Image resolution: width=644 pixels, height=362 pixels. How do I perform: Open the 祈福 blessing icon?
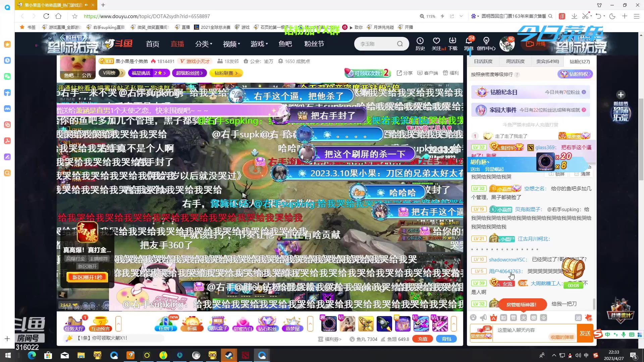coord(192,324)
